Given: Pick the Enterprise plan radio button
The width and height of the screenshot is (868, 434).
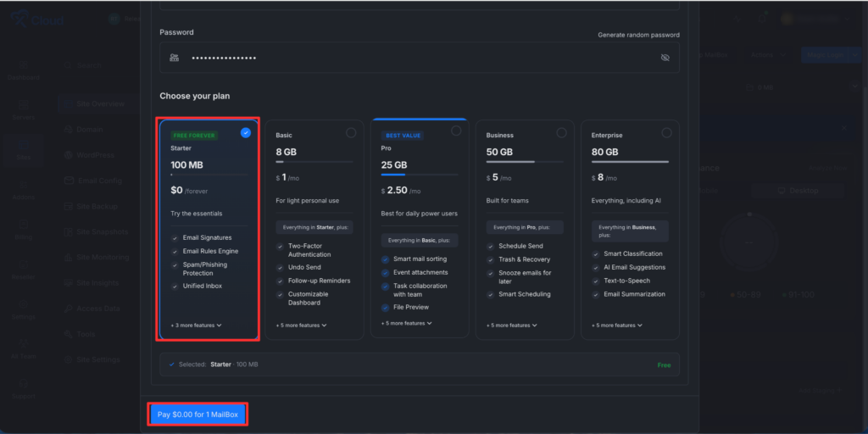Looking at the screenshot, I should (666, 133).
